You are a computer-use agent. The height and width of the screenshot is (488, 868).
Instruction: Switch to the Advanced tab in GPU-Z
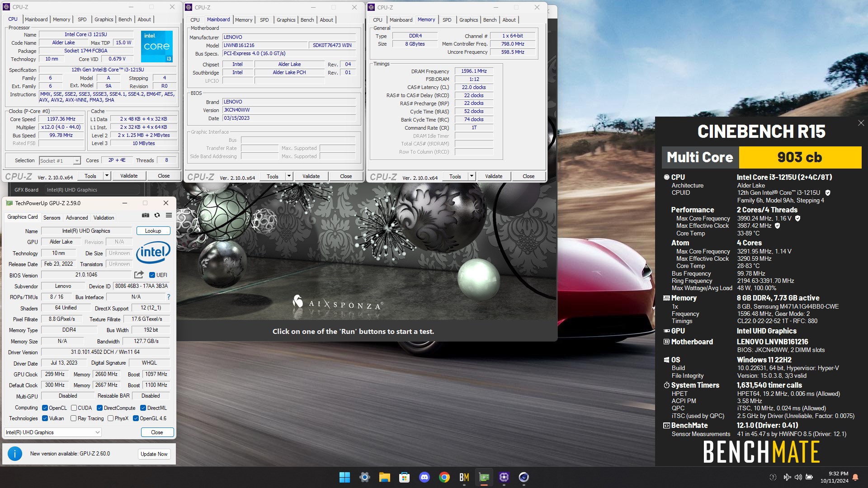click(x=77, y=218)
